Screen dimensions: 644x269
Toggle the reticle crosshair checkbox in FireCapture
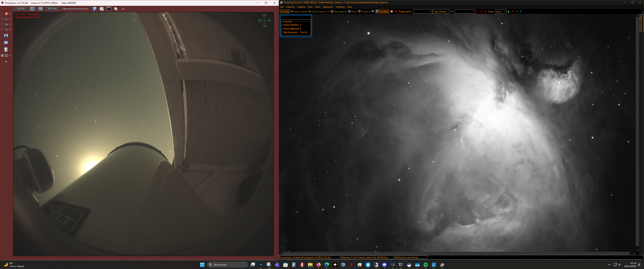[x=2, y=14]
